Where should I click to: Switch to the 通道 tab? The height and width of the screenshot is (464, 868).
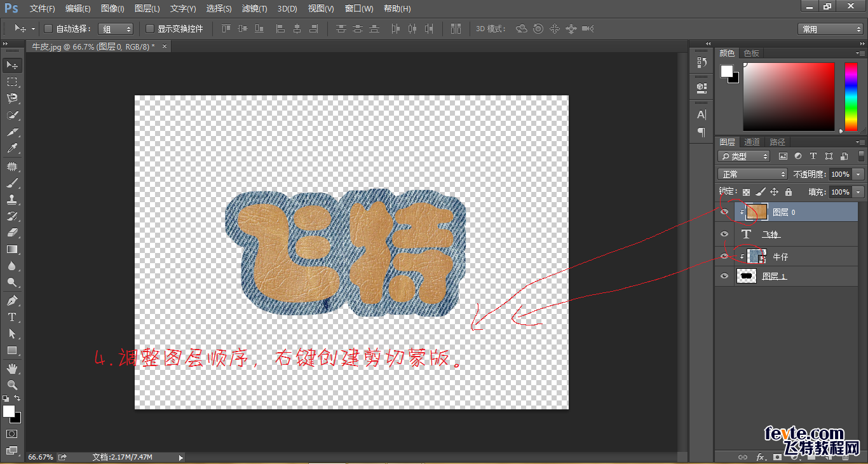pyautogui.click(x=752, y=142)
